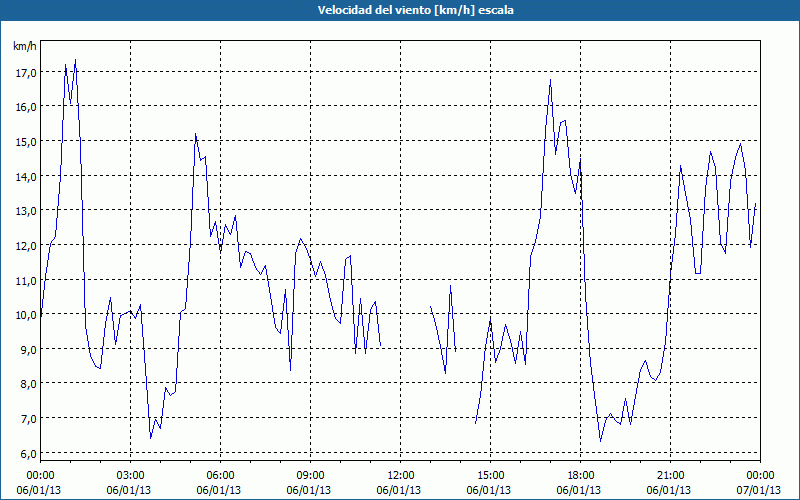Click the '13,0' y-axis value

pyautogui.click(x=26, y=212)
